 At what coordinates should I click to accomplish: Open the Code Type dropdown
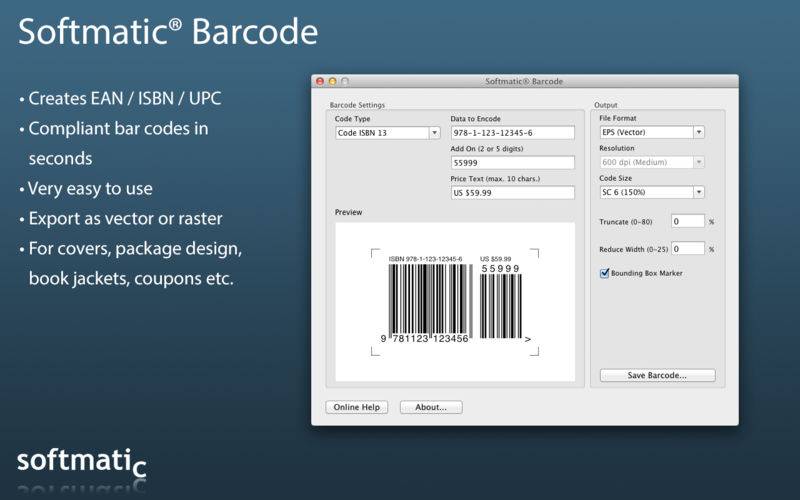pyautogui.click(x=387, y=133)
